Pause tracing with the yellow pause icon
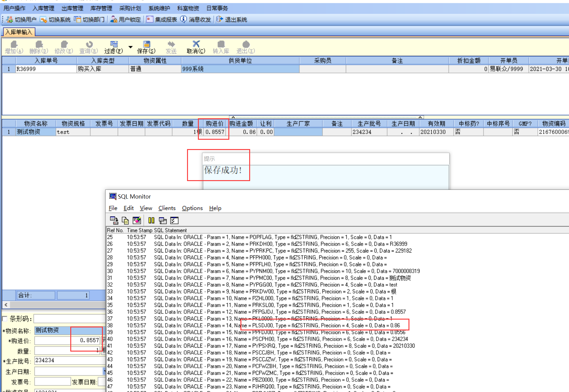This screenshot has height=392, width=569. [x=151, y=221]
